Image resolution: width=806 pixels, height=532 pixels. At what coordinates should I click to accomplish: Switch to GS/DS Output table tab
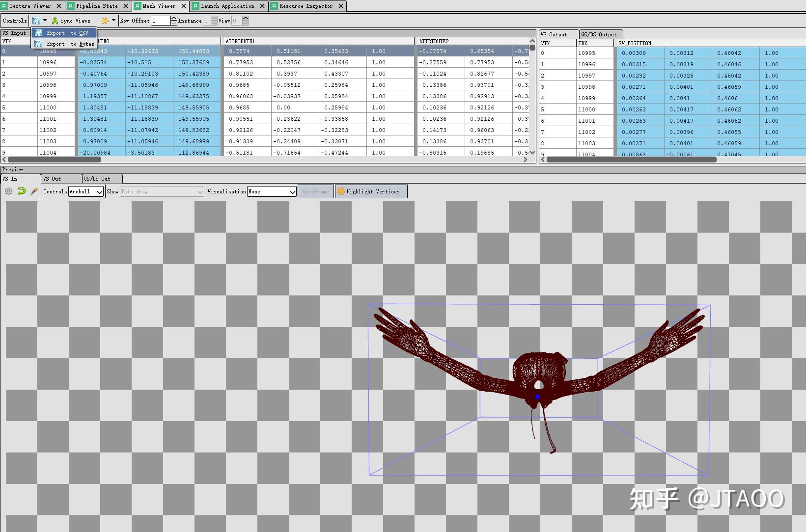[x=601, y=34]
